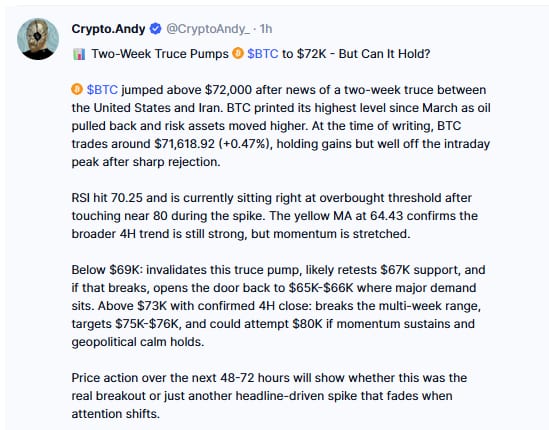This screenshot has width=549, height=430.
Task: Click the "$71,618.92 (+0.47%)" price text
Action: pyautogui.click(x=213, y=144)
